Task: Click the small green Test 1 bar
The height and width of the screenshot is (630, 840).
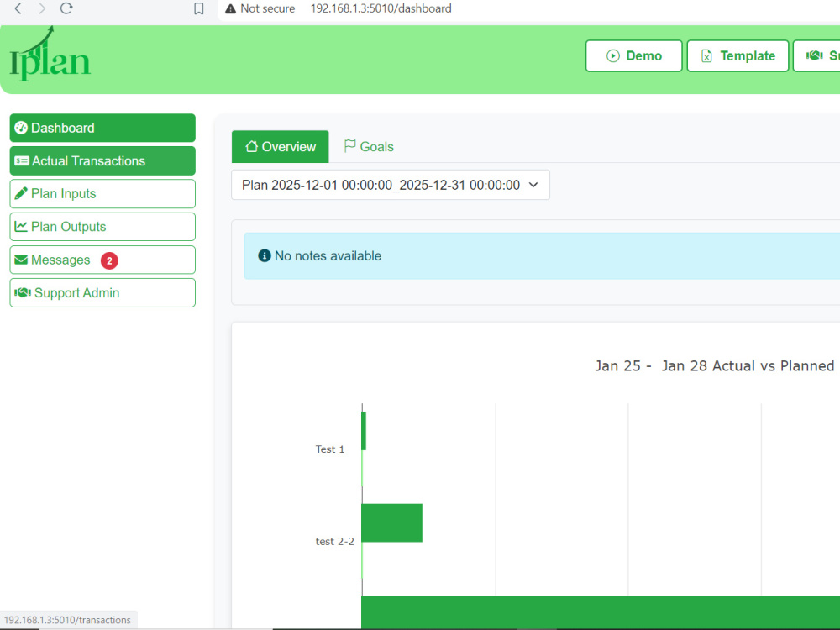Action: point(365,431)
